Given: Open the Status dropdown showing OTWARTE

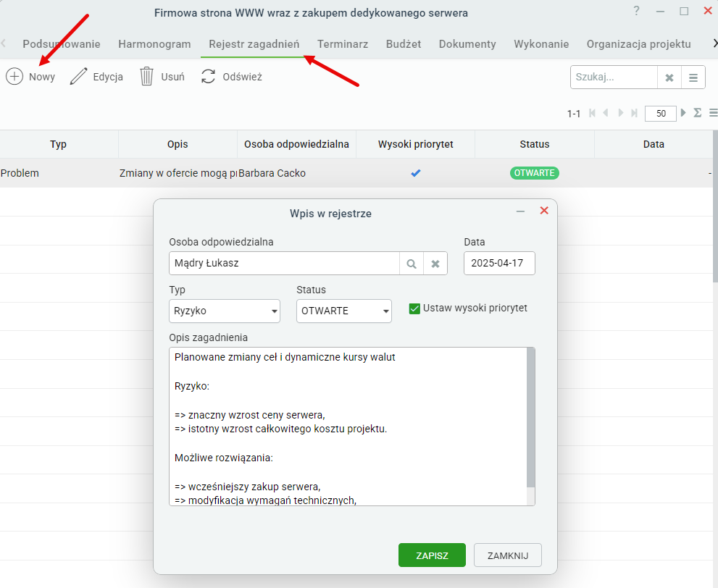Looking at the screenshot, I should click(344, 311).
